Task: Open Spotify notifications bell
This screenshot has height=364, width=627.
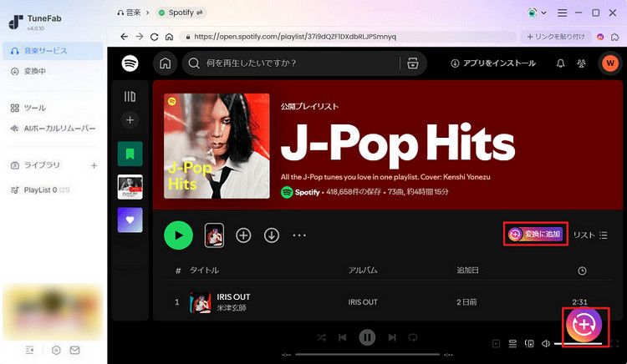Action: (x=561, y=63)
